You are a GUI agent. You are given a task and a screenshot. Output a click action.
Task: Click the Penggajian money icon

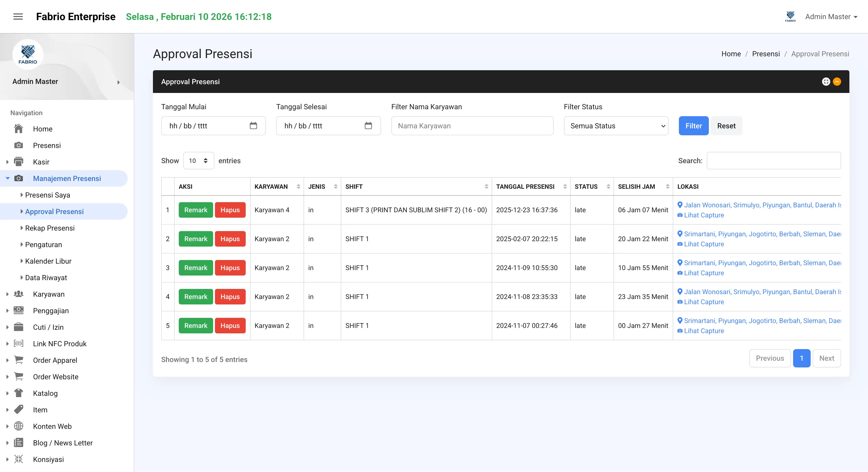(19, 310)
